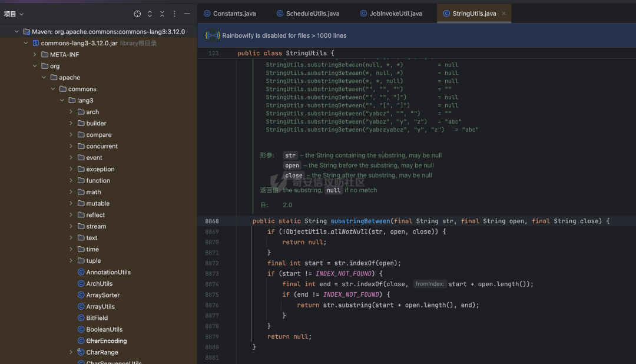
Task: Click gutter at line 8872
Action: pos(212,263)
